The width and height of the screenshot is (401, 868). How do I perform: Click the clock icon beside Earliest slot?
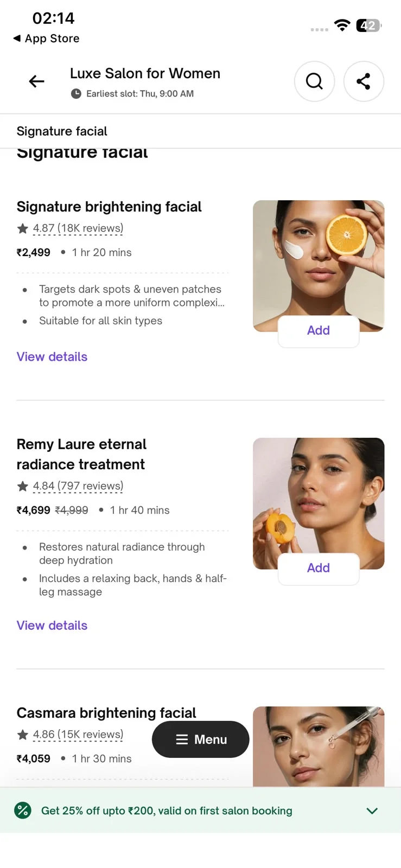click(76, 94)
